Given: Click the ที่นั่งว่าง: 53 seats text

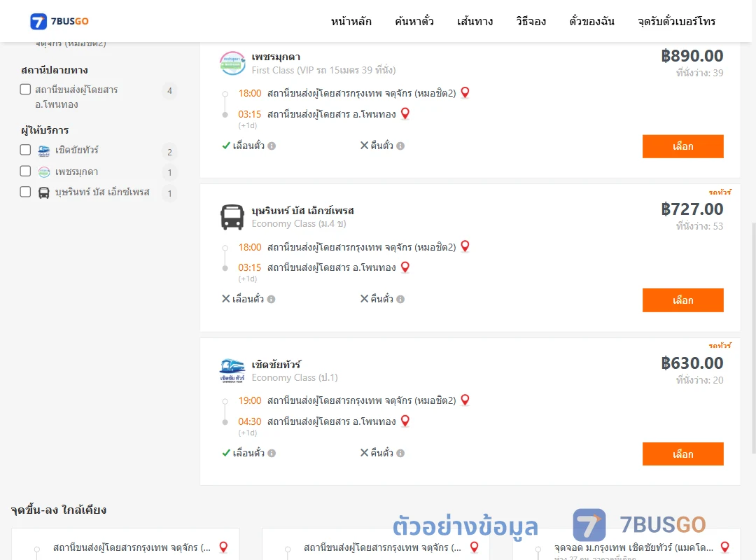Looking at the screenshot, I should pos(699,226).
